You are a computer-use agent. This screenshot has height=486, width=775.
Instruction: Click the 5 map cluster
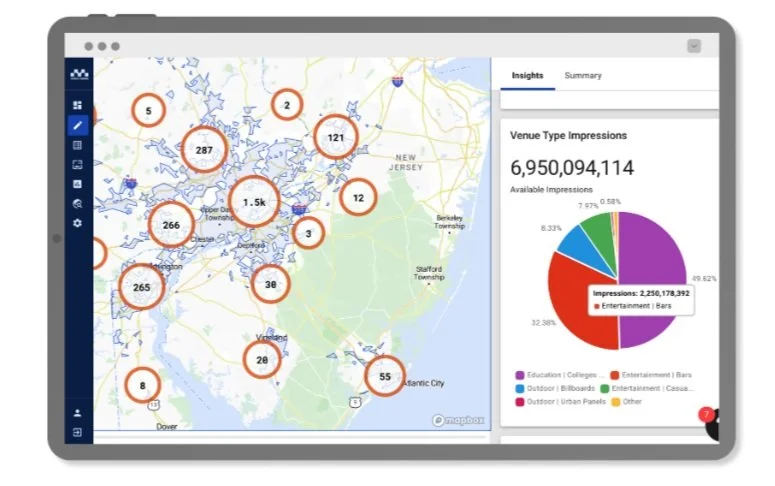point(148,111)
